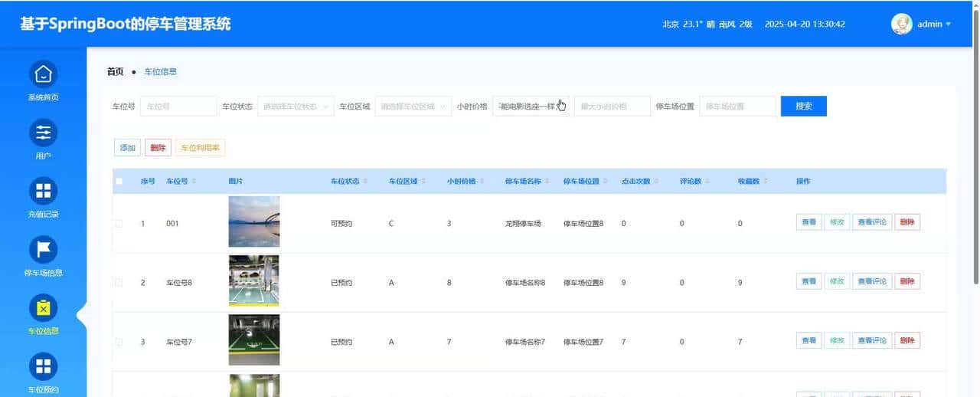Click 停车场位置7 cell
The width and height of the screenshot is (980, 397).
coord(583,342)
